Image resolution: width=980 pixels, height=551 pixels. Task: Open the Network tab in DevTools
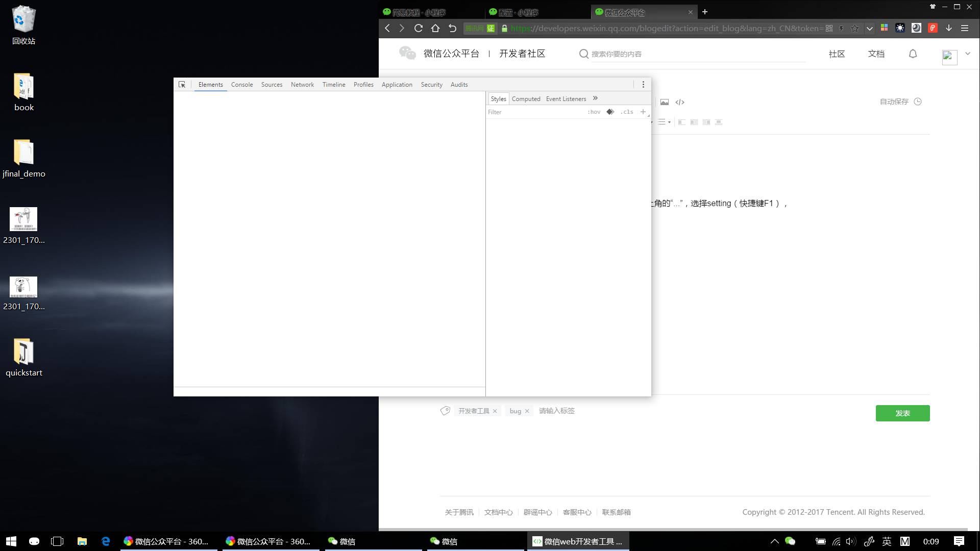[x=302, y=85]
